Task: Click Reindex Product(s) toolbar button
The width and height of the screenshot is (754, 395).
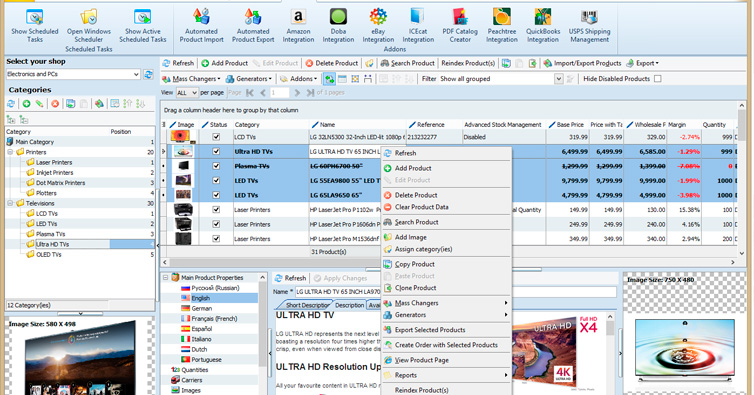Action: tap(468, 63)
